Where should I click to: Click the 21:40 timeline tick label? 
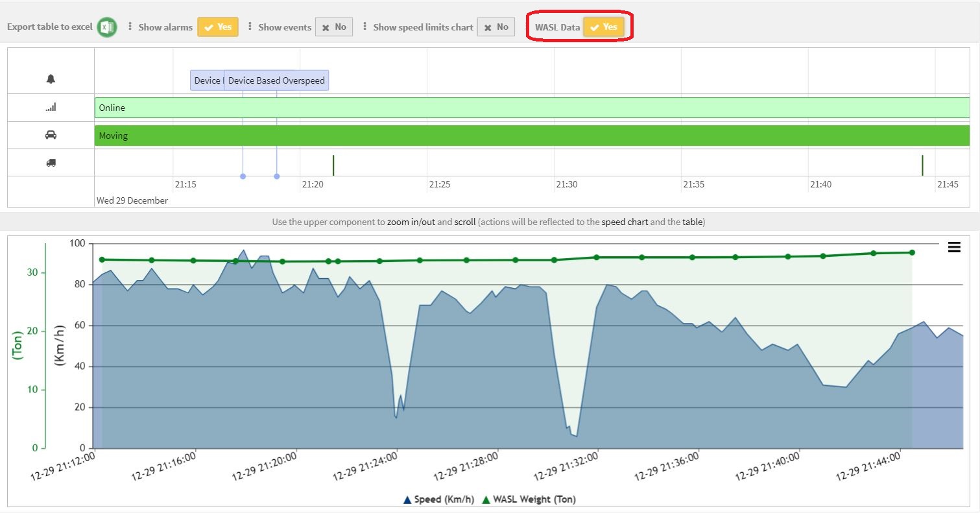(x=820, y=185)
